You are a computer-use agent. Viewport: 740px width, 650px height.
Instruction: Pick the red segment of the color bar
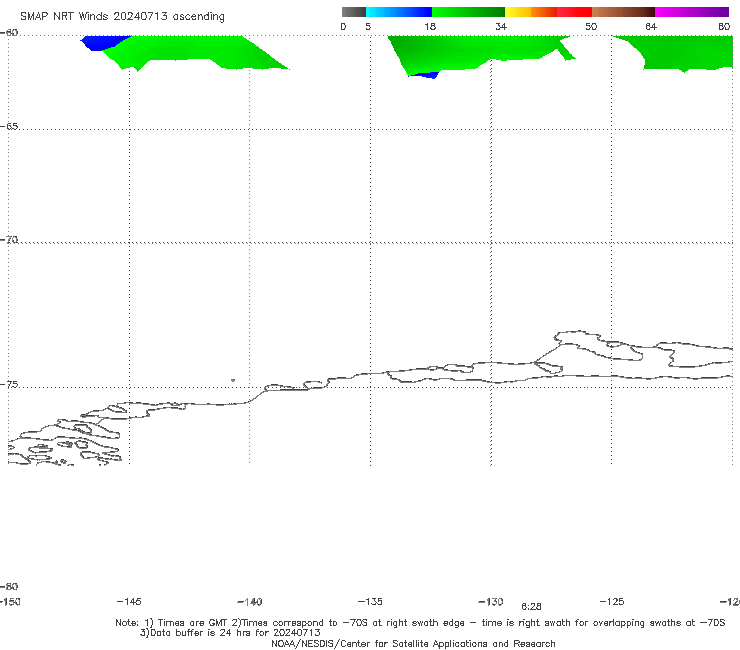pyautogui.click(x=574, y=12)
